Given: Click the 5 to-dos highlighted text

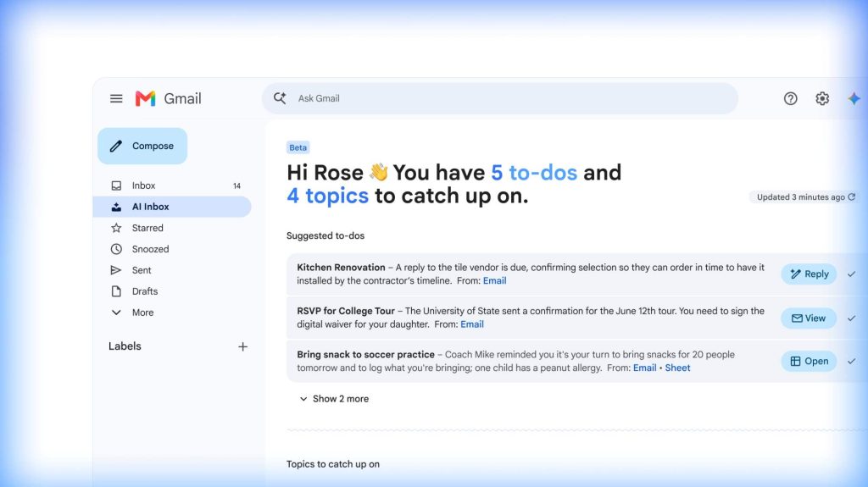Looking at the screenshot, I should [x=534, y=173].
